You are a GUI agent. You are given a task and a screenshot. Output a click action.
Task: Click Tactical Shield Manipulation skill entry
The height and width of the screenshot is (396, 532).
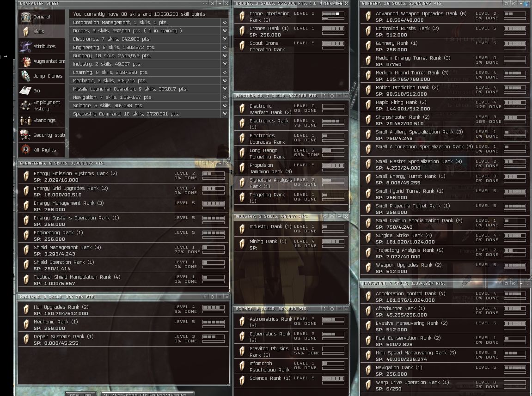(124, 280)
